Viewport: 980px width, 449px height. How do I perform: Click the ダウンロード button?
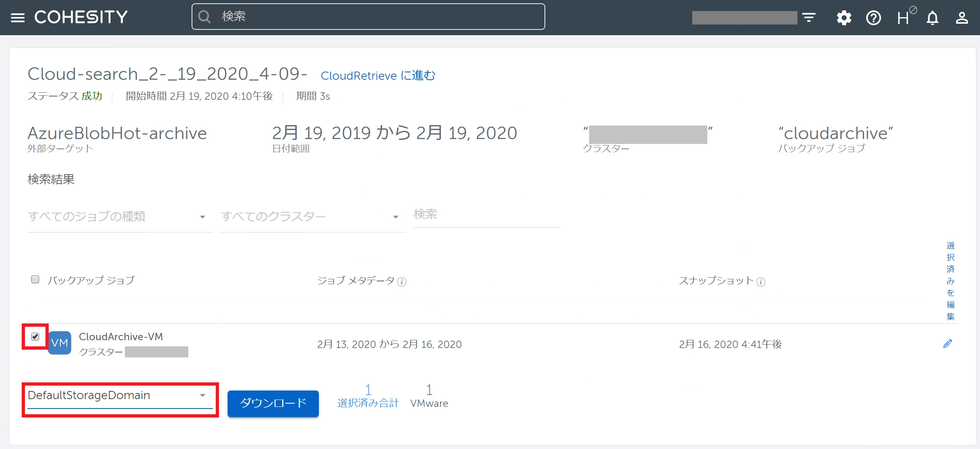coord(273,403)
